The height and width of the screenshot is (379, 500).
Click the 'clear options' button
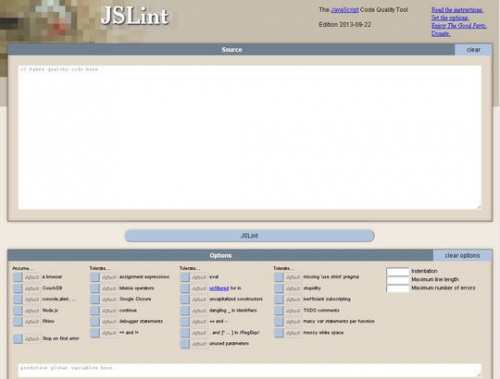pyautogui.click(x=462, y=256)
